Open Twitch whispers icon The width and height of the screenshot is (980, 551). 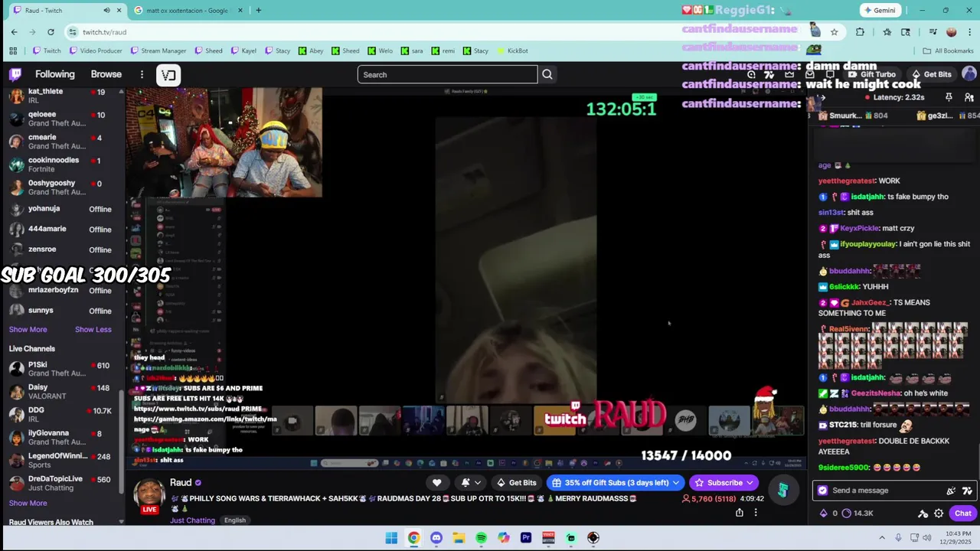[830, 74]
